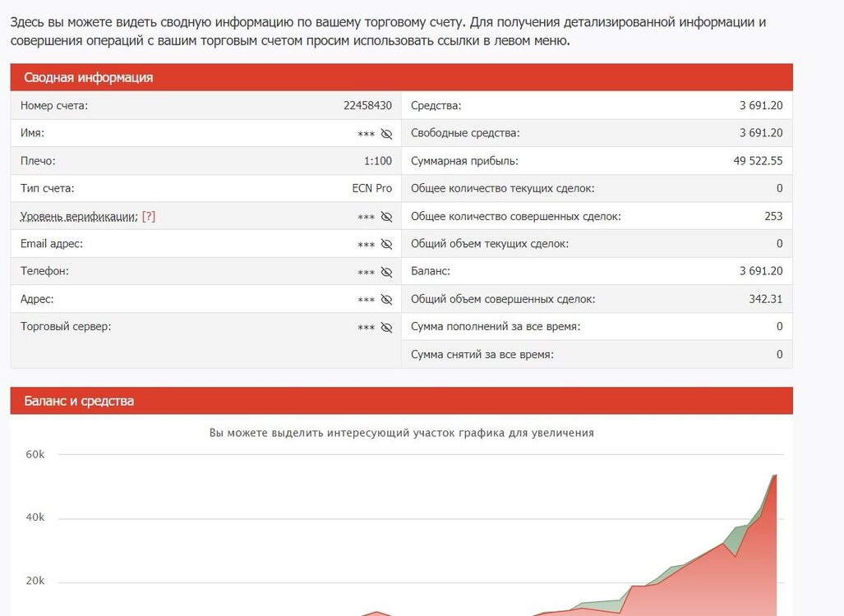Click completed trades count 253
This screenshot has width=844, height=616.
(773, 216)
